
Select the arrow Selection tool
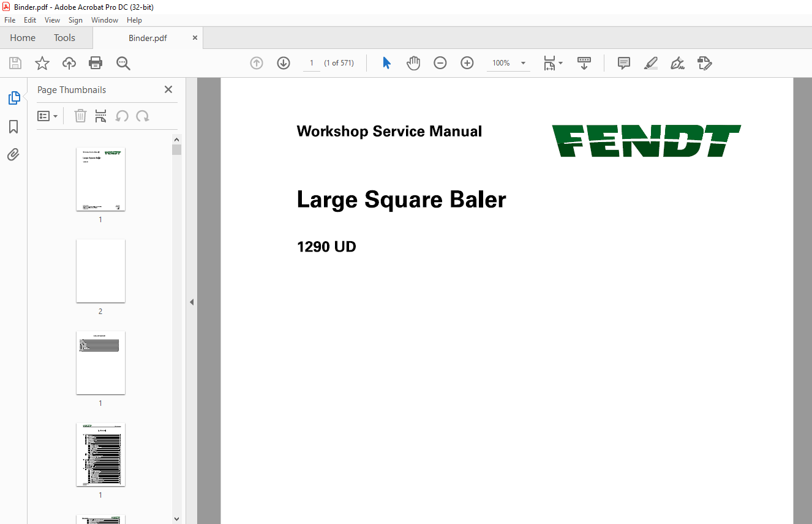click(x=386, y=63)
